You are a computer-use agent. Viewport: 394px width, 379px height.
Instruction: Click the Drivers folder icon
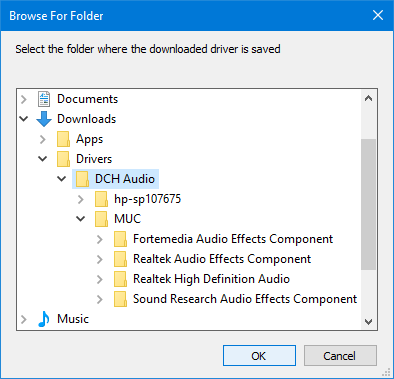(x=63, y=159)
